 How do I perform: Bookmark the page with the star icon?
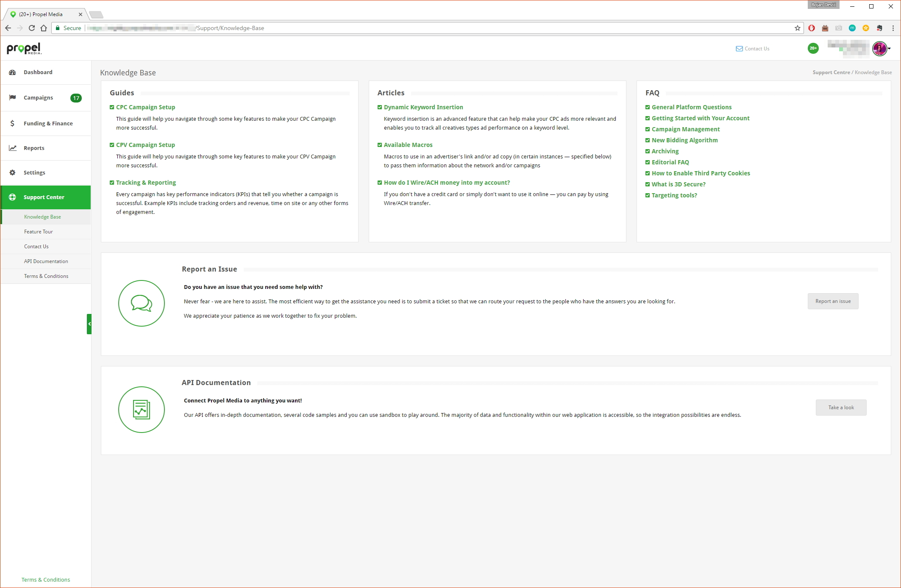[798, 28]
